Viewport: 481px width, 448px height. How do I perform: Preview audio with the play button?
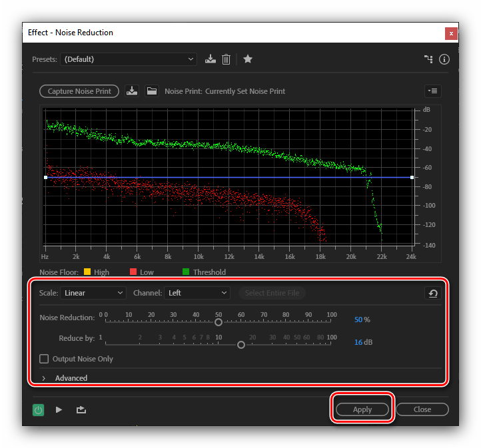59,409
